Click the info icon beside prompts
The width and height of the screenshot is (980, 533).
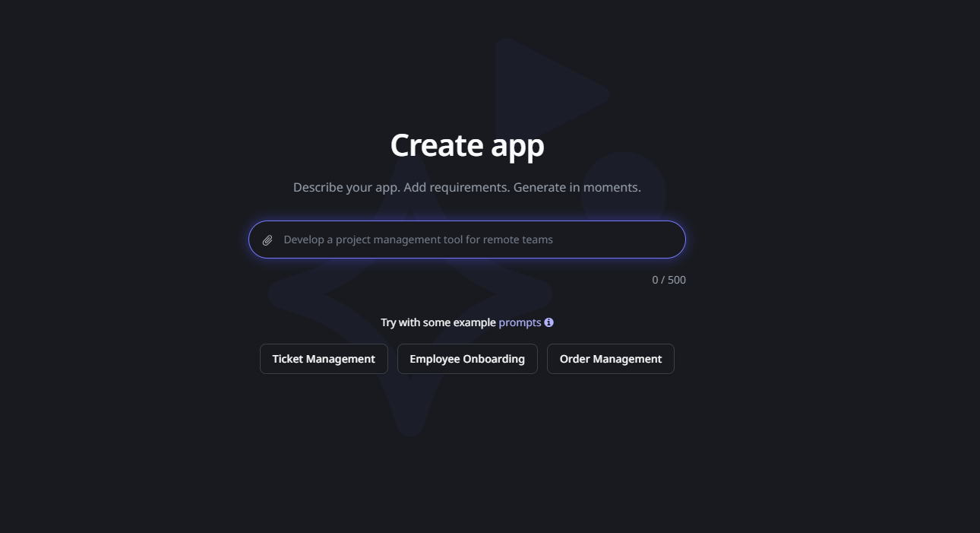pos(548,322)
